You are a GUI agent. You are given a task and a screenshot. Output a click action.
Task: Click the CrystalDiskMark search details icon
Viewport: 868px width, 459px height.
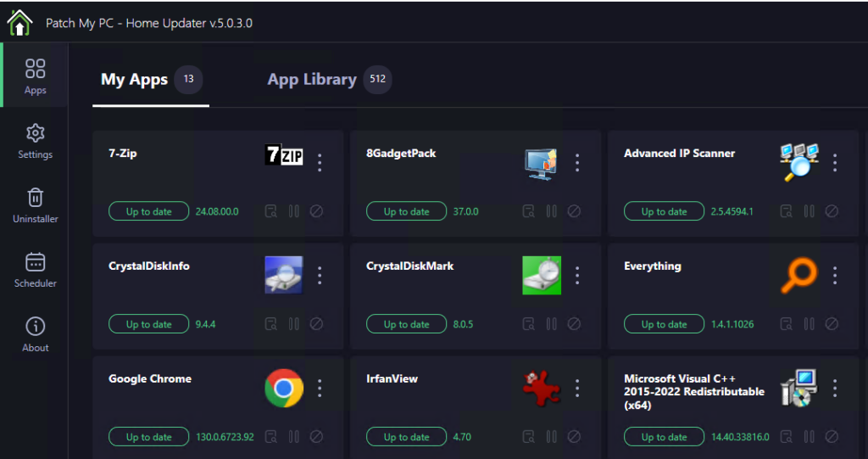click(x=529, y=324)
